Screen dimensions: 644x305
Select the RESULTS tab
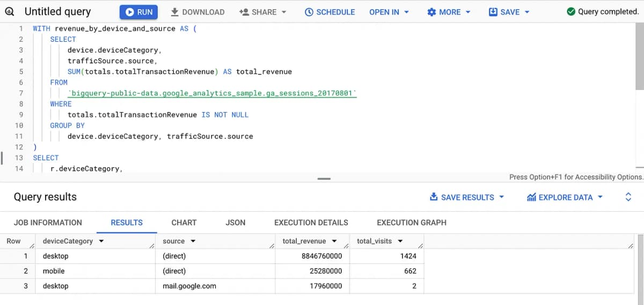pyautogui.click(x=127, y=222)
